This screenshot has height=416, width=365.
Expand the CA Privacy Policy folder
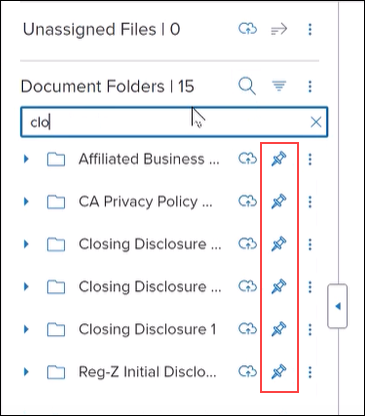pos(26,202)
